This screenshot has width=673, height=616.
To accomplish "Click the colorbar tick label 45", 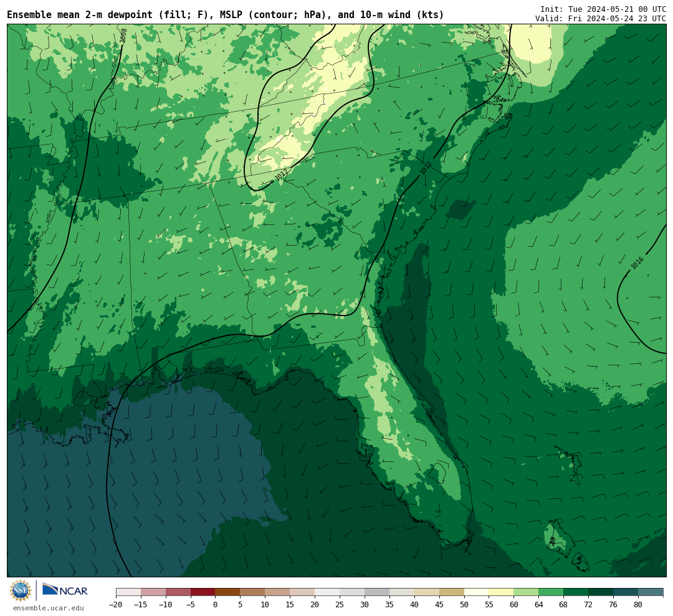I will [x=439, y=604].
